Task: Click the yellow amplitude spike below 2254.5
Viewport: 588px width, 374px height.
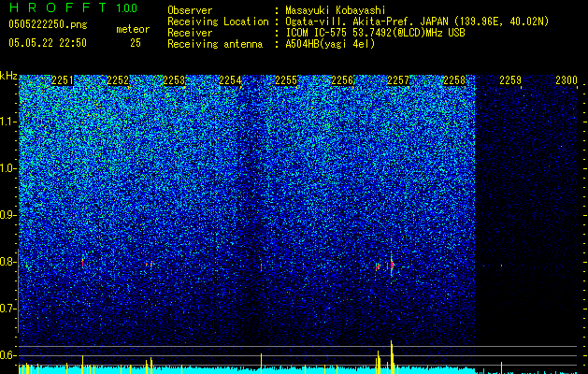Action: coord(261,363)
